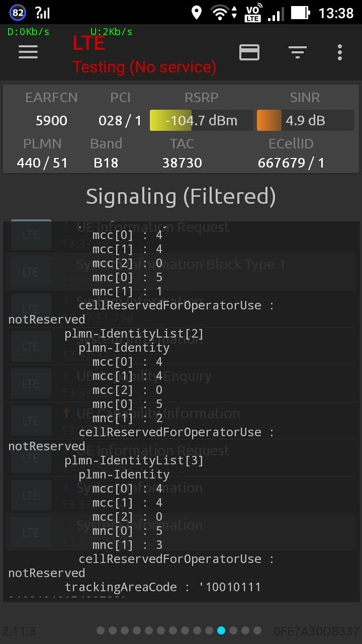The height and width of the screenshot is (644, 362).
Task: Tap the ECellID 667679 / 1 value
Action: click(x=291, y=163)
